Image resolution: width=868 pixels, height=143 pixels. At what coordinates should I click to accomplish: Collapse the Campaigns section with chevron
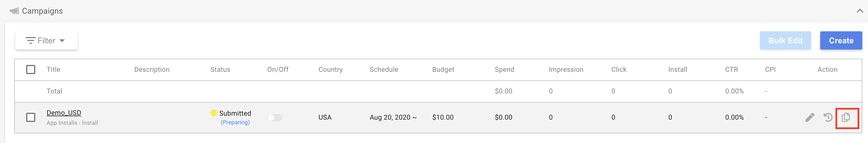[860, 11]
